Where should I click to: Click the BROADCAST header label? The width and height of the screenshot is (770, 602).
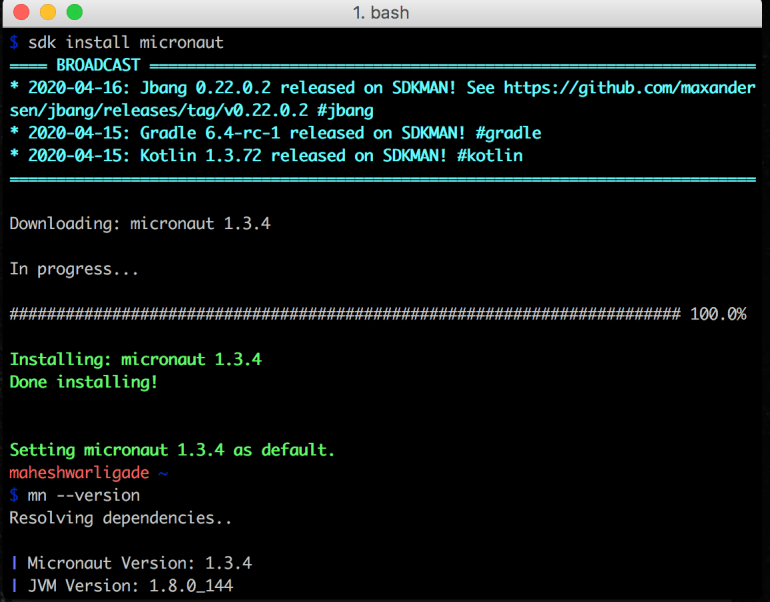click(x=98, y=65)
